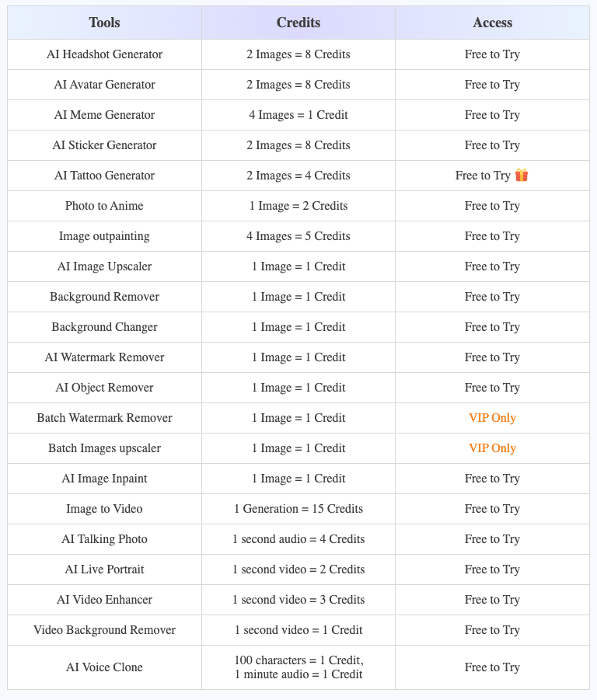
Task: Open the Image to Video tool
Action: click(x=104, y=509)
